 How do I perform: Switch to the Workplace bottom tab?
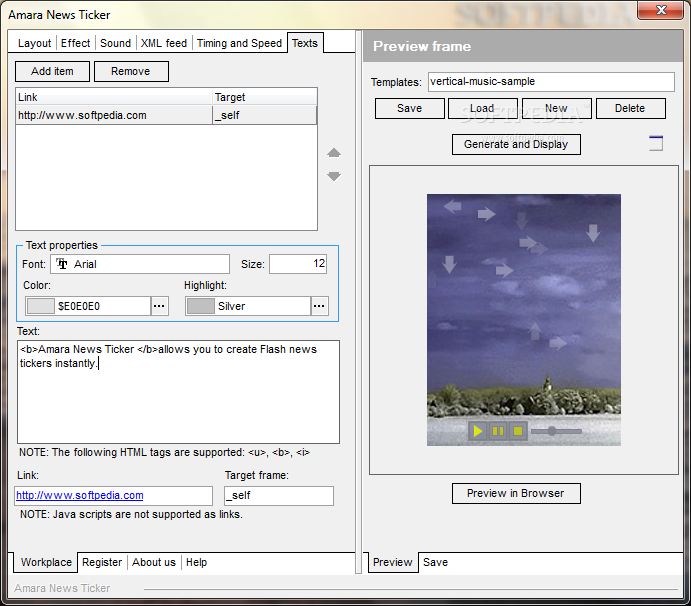46,562
